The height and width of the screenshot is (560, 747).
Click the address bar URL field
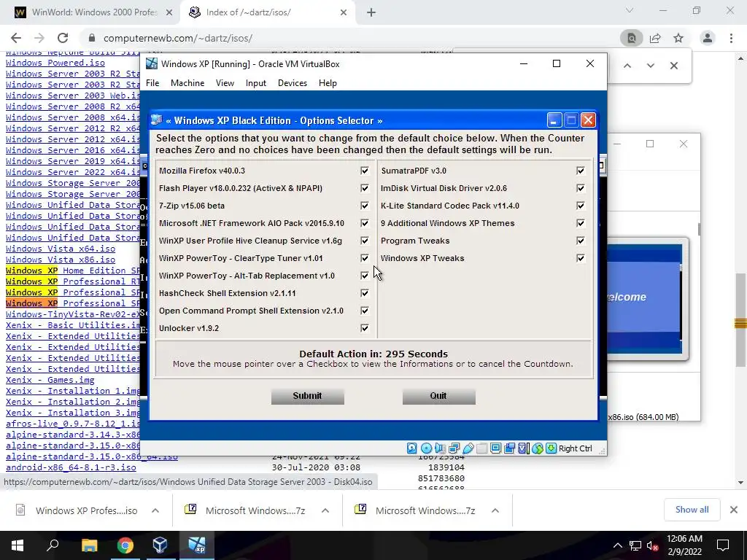(352, 38)
